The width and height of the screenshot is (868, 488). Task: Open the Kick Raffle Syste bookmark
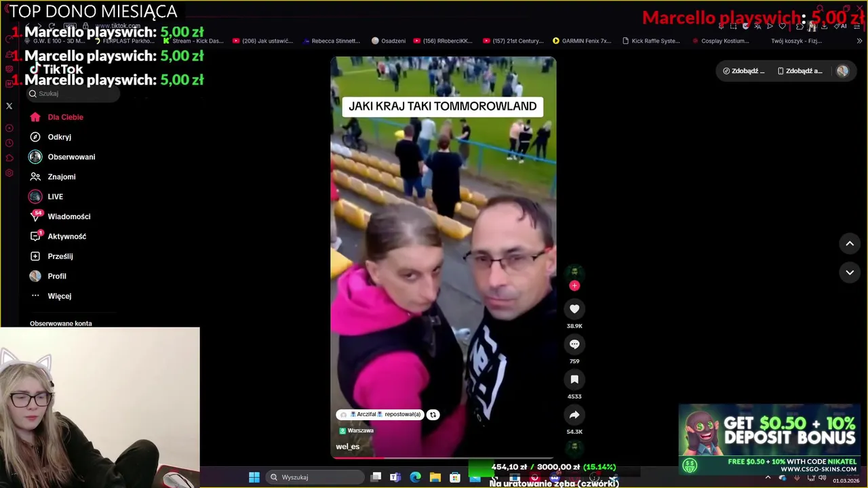point(651,41)
